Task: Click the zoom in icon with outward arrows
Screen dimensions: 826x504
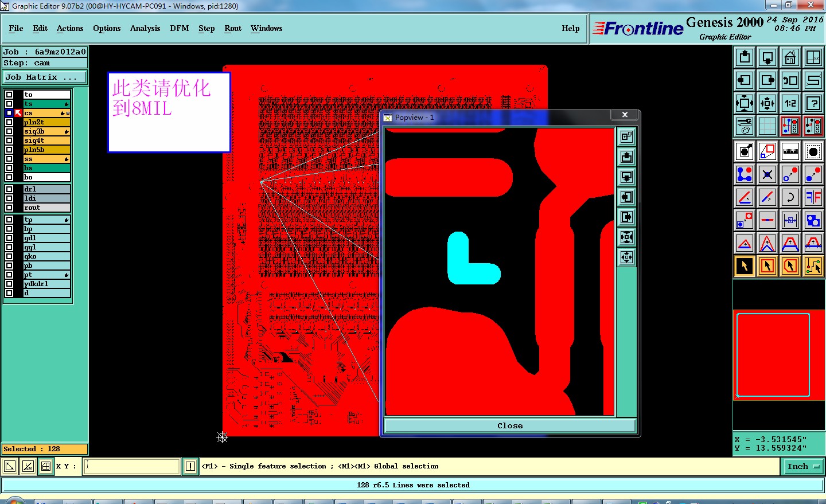Action: coord(745,103)
